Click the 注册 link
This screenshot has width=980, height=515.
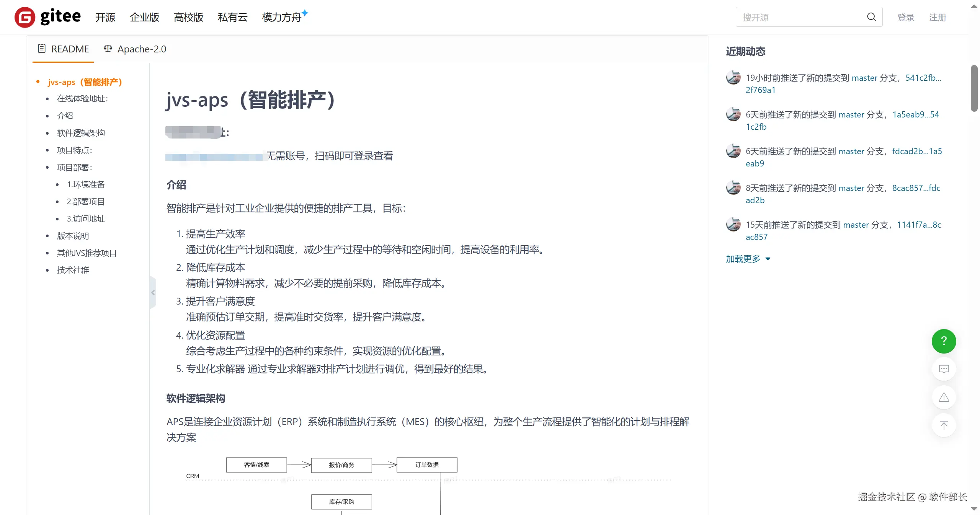point(937,17)
